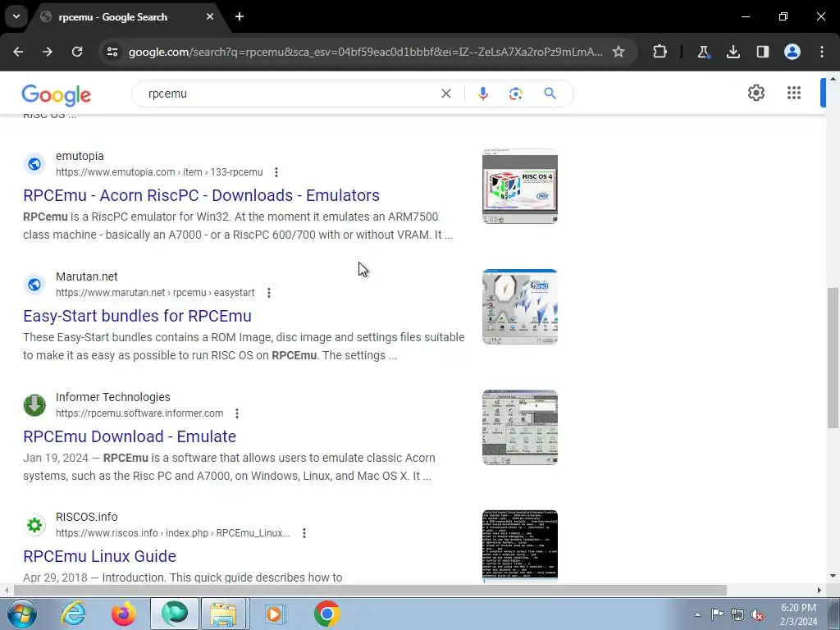Click the Marutan.net globe favicon
Image resolution: width=840 pixels, height=630 pixels.
pos(34,284)
